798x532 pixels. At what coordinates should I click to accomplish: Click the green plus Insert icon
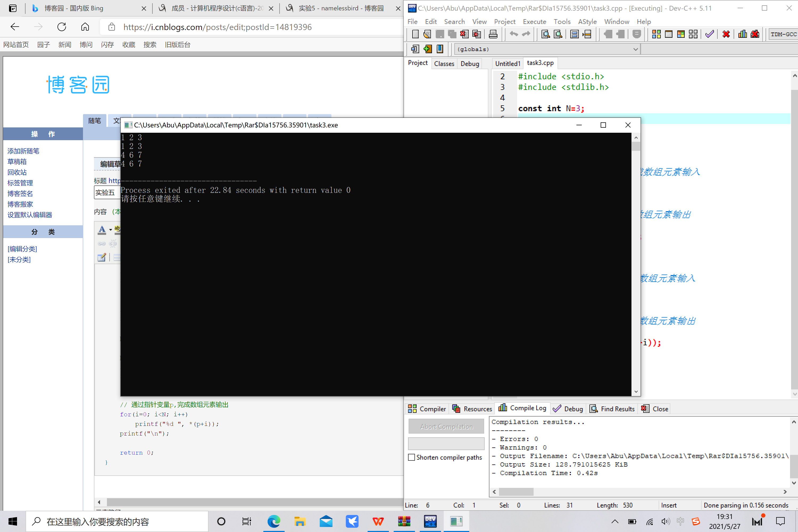click(x=427, y=49)
